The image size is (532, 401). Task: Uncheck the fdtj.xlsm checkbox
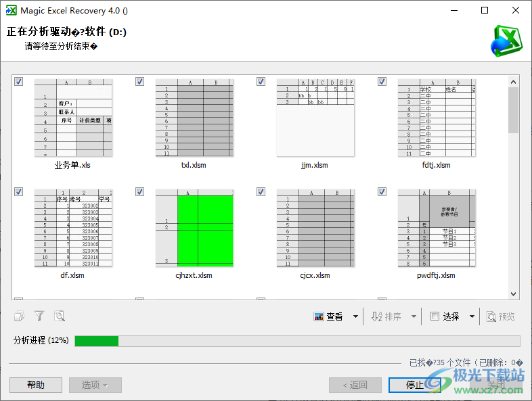point(382,81)
